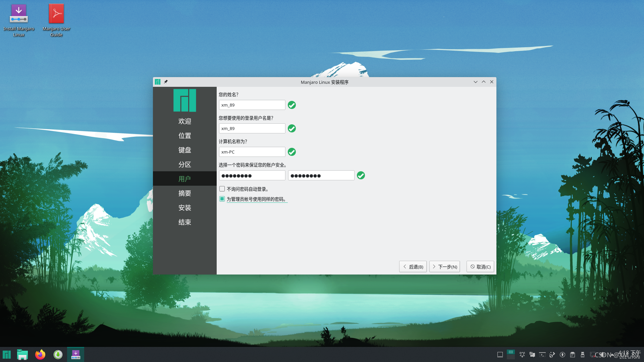This screenshot has height=362, width=644.
Task: Open the Manjaro chat tray icon
Action: coord(532,355)
